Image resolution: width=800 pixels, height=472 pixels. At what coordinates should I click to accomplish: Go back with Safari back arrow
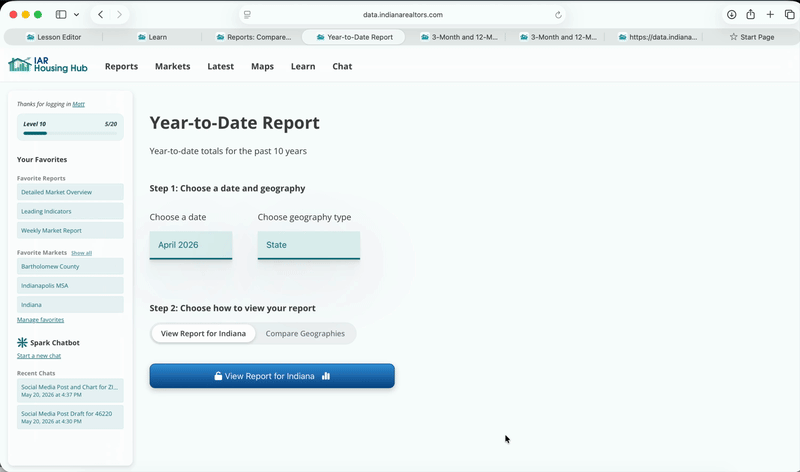[101, 15]
